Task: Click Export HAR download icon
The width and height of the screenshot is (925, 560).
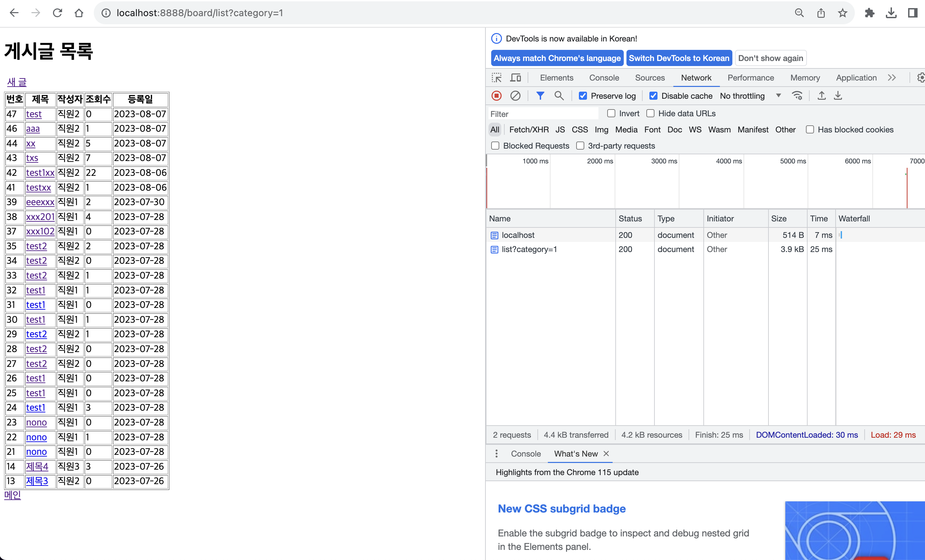Action: (838, 96)
